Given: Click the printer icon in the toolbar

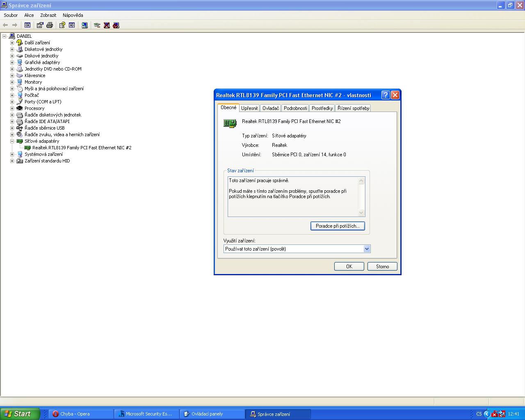Looking at the screenshot, I should (x=50, y=25).
